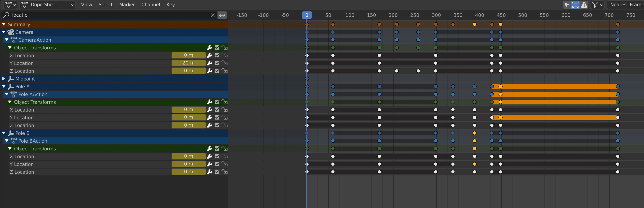This screenshot has height=208, width=644.
Task: Open the Dope Sheet mode dropdown
Action: coord(48,5)
